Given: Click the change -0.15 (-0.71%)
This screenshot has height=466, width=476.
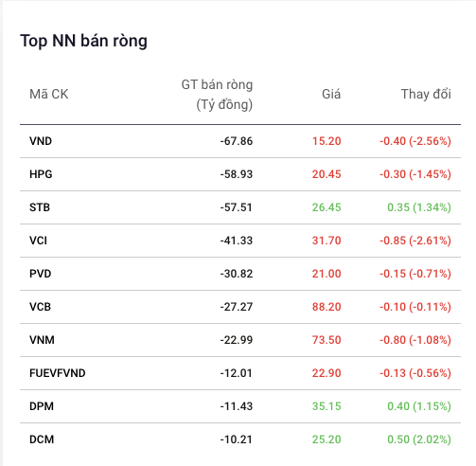Looking at the screenshot, I should click(x=415, y=274).
